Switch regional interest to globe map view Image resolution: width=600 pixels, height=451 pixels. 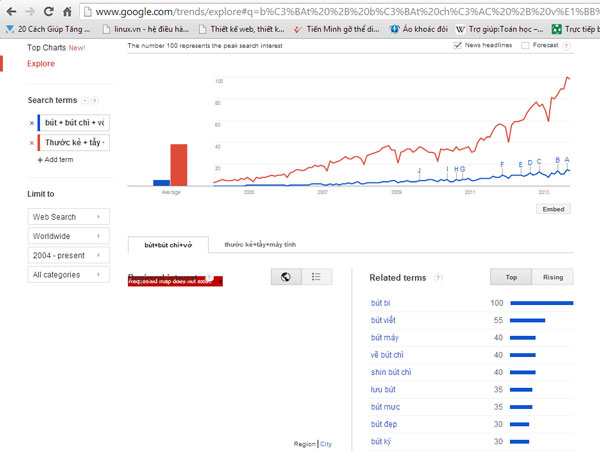point(286,277)
